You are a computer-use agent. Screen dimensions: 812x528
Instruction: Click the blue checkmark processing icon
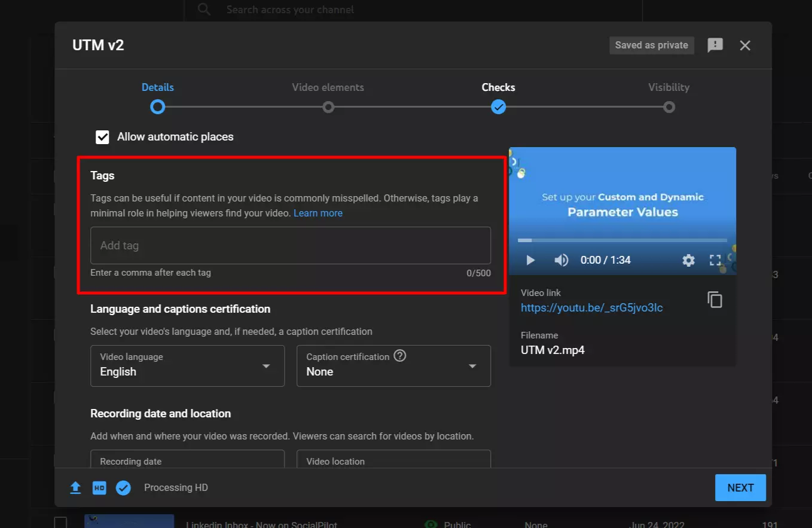[123, 487]
